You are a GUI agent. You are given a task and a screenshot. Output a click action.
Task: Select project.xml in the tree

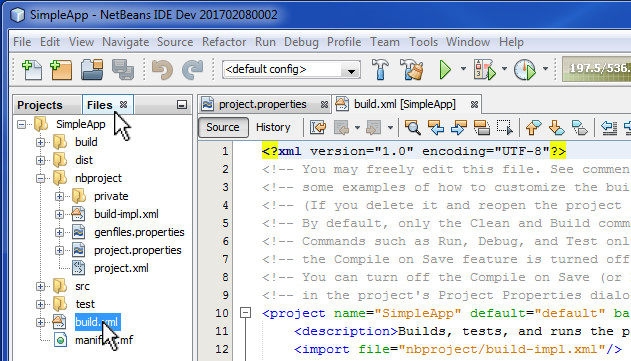[x=121, y=268]
